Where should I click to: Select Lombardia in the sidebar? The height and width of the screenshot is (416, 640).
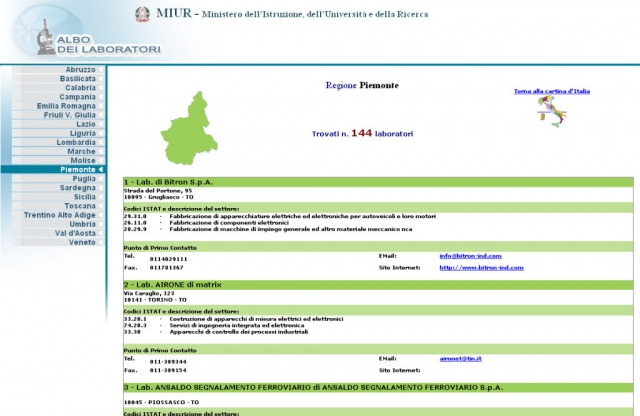(x=76, y=142)
